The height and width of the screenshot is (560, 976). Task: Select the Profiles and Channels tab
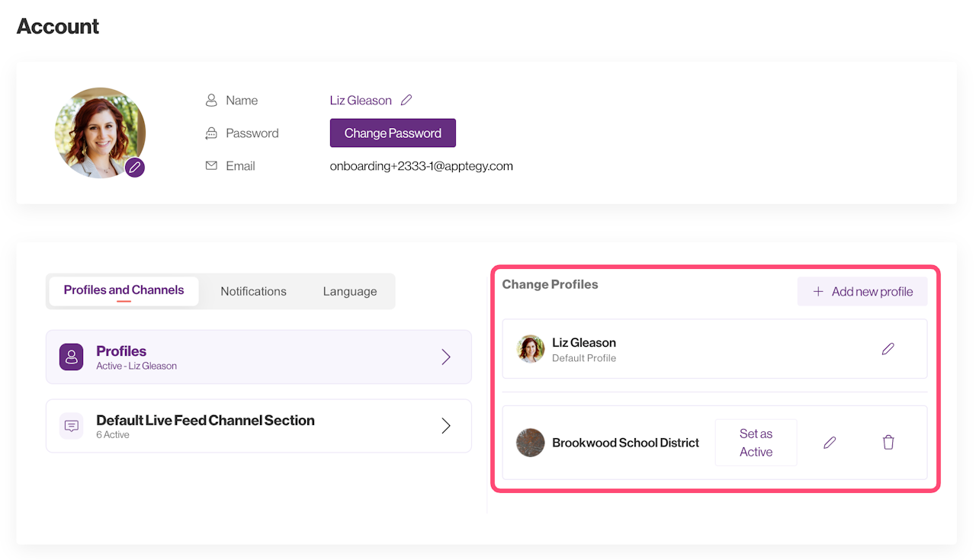tap(124, 290)
